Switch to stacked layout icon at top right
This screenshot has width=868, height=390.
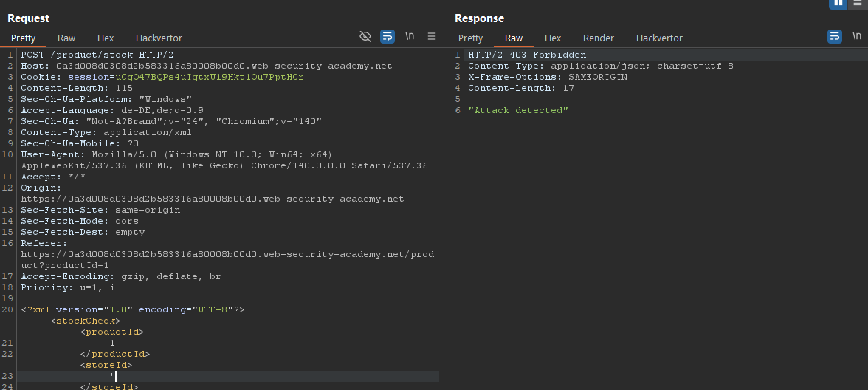858,3
